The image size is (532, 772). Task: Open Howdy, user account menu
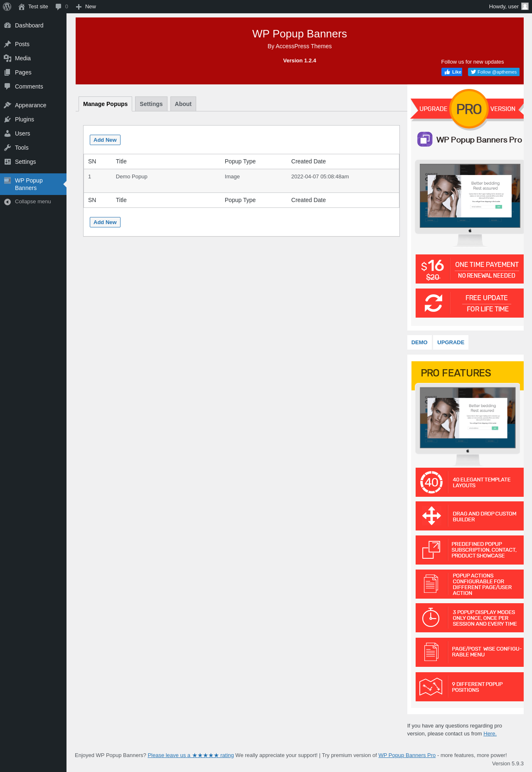coord(508,7)
